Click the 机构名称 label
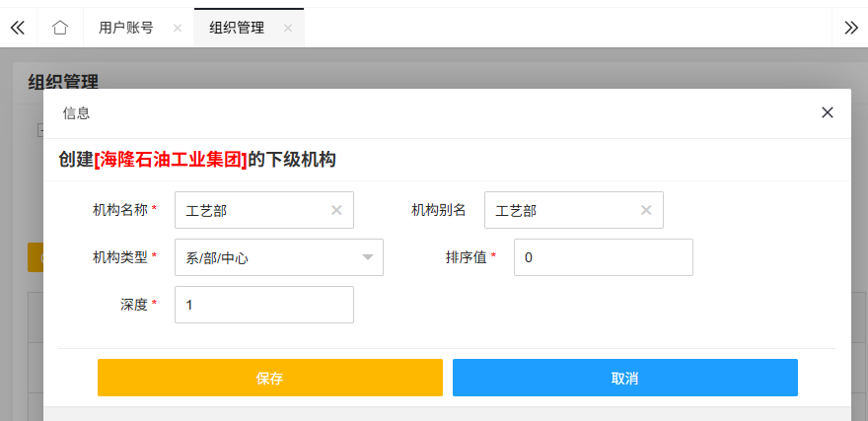Image resolution: width=868 pixels, height=421 pixels. coord(120,210)
